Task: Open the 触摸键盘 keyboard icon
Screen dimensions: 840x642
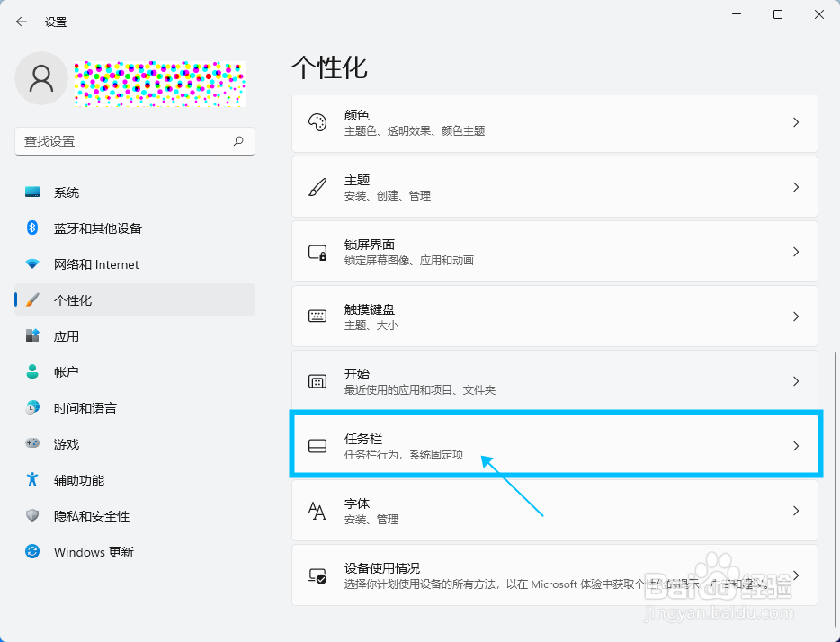Action: 317,316
